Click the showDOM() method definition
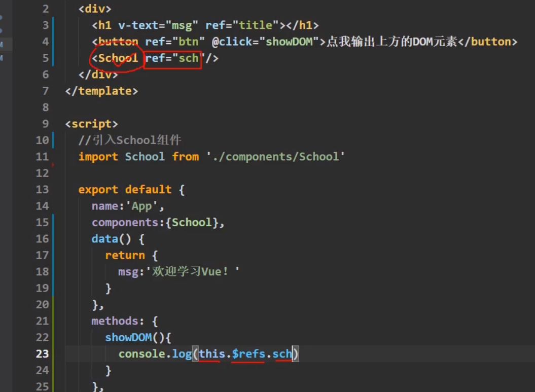535x392 pixels. click(138, 337)
